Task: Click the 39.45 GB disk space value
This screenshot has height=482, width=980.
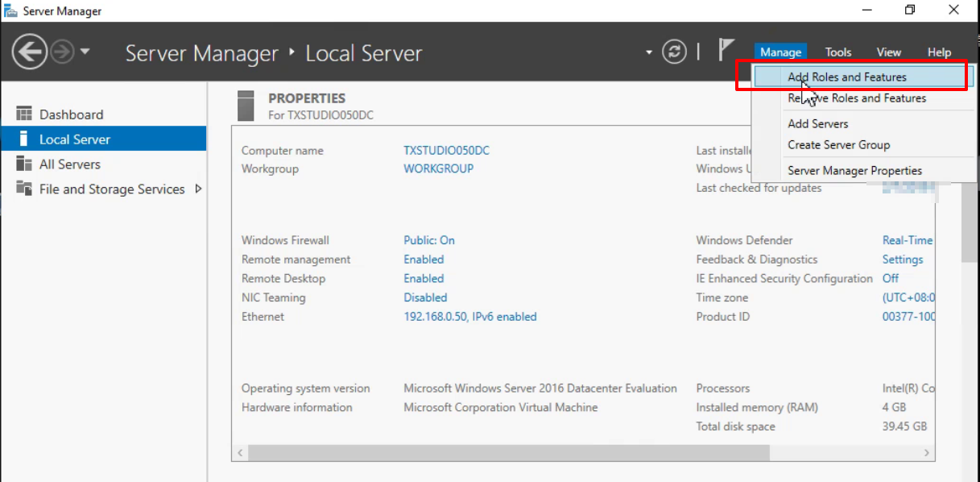Action: point(904,426)
